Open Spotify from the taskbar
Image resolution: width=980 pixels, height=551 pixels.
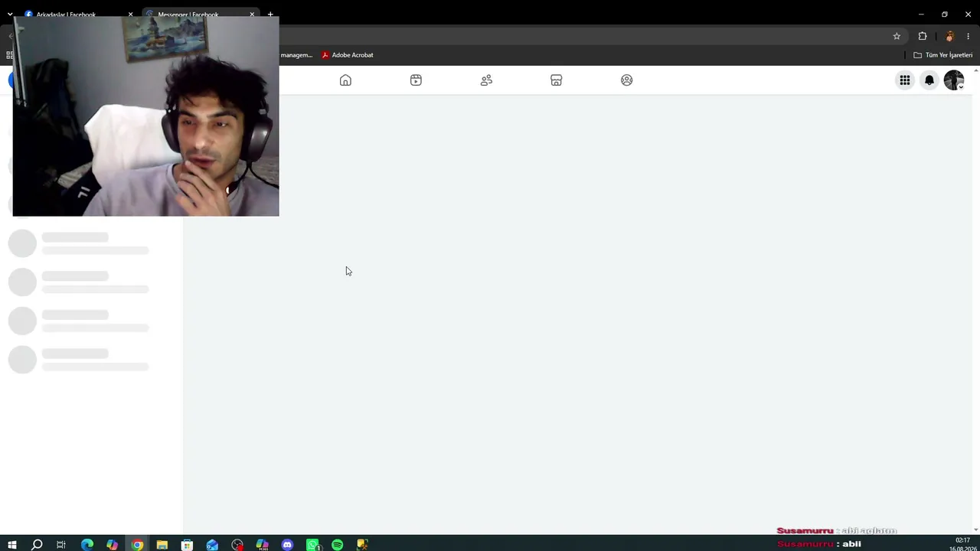(337, 545)
